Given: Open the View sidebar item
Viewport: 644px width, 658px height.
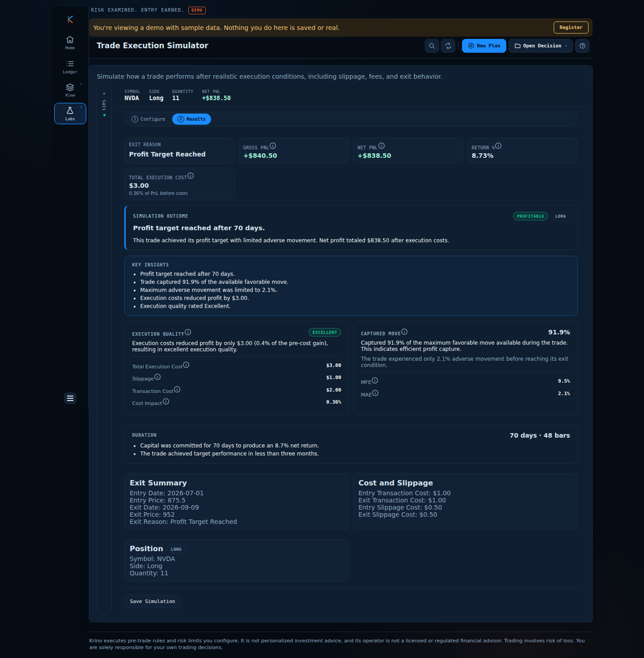Looking at the screenshot, I should pos(70,90).
